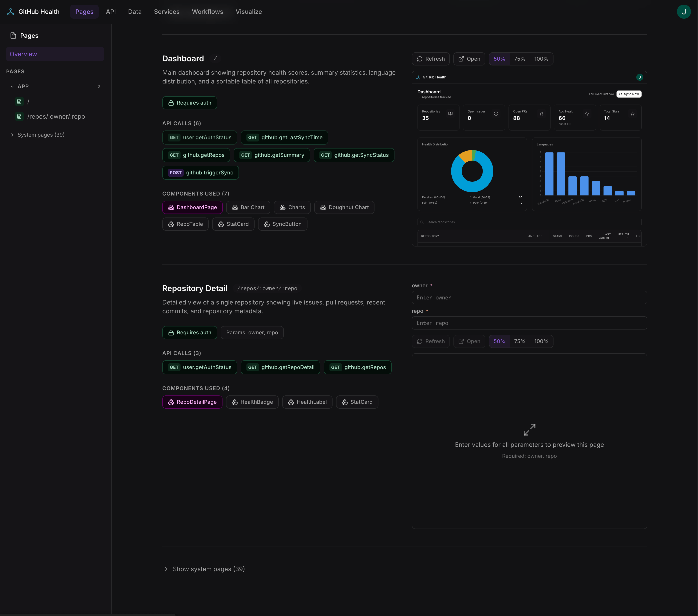The image size is (698, 616).
Task: Click Sync Now in the preview
Action: [629, 94]
